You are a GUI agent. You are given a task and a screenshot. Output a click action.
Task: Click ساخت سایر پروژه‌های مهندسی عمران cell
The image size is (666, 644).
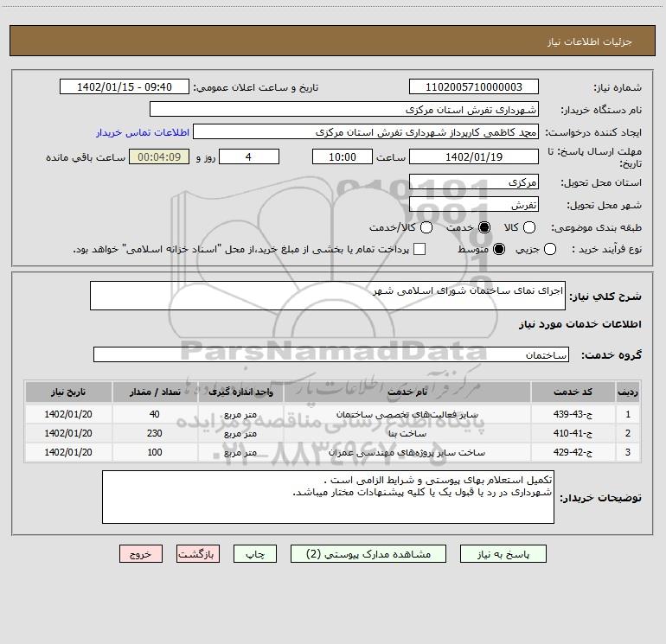click(407, 453)
